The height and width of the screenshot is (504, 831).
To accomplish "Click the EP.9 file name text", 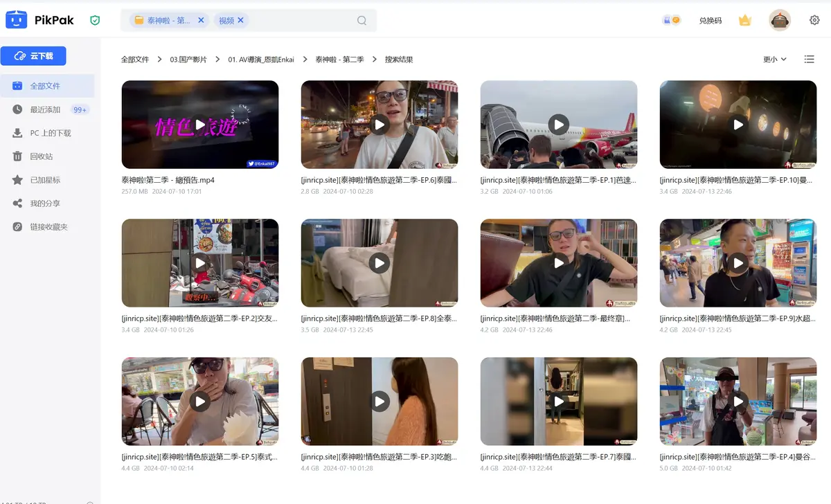I will click(738, 318).
